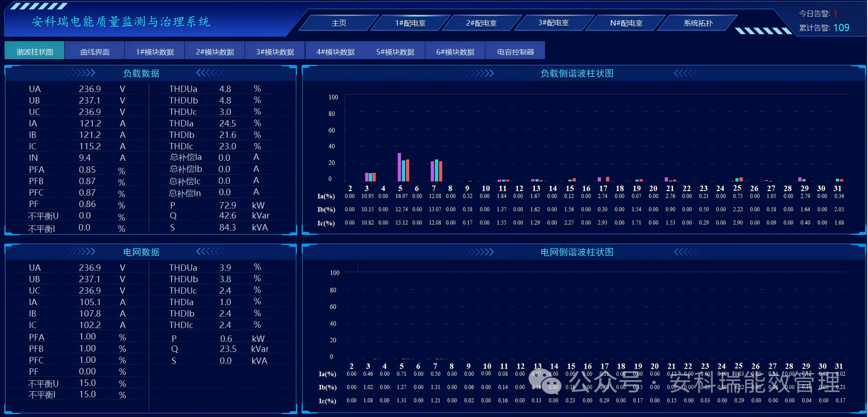Click load reactive power Q value 42.6
868x417 pixels.
coord(228,215)
